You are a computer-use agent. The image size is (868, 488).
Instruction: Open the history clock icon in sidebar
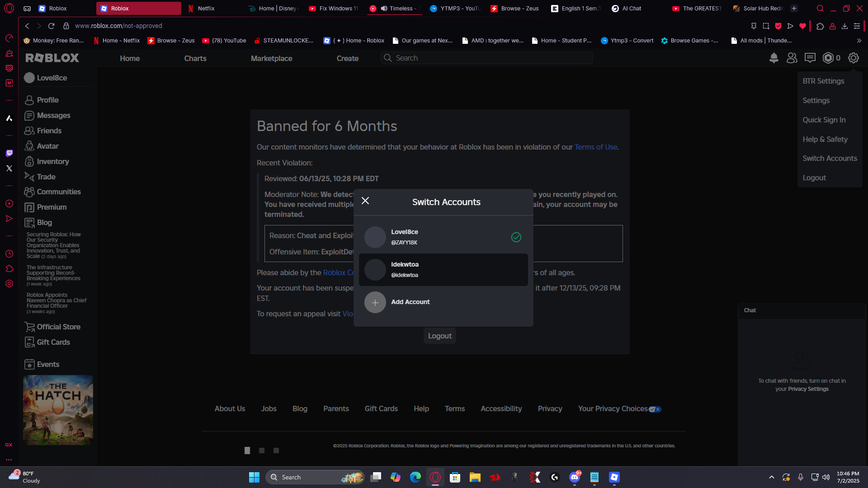pos(9,254)
